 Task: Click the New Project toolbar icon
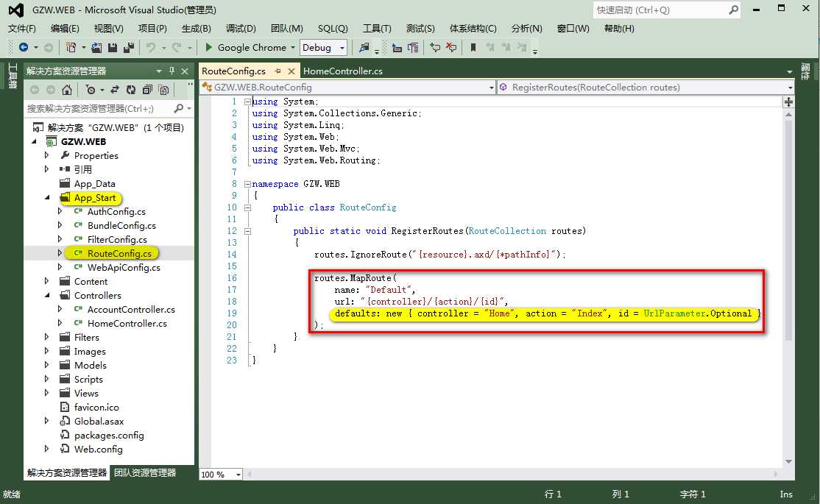pos(71,48)
